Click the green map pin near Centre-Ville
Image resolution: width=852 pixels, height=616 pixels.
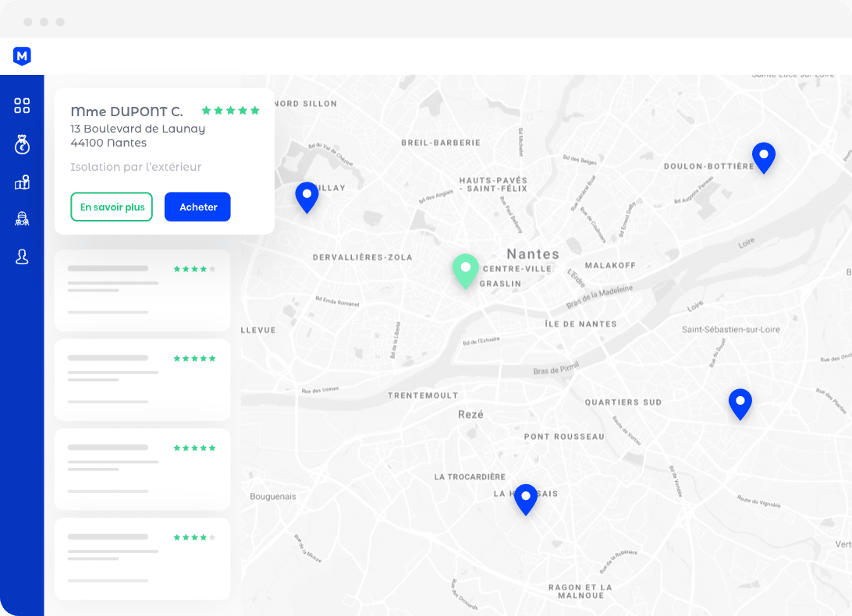(466, 270)
